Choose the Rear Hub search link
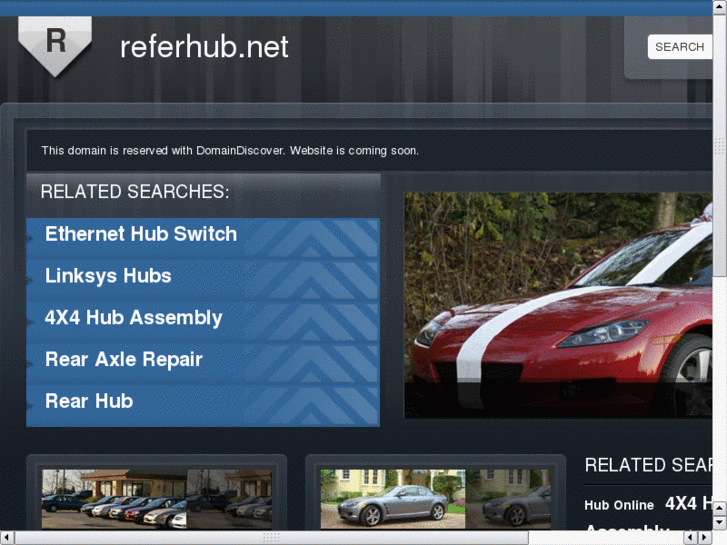Image resolution: width=727 pixels, height=545 pixels. (89, 401)
